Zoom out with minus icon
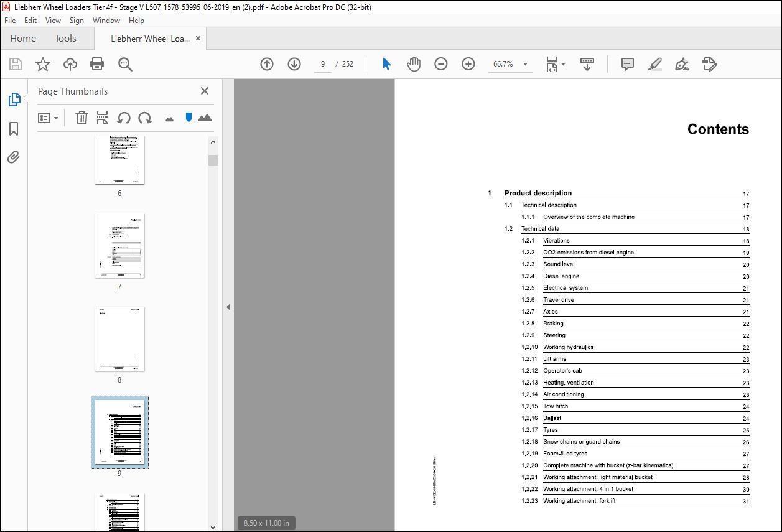The height and width of the screenshot is (532, 782). 441,64
